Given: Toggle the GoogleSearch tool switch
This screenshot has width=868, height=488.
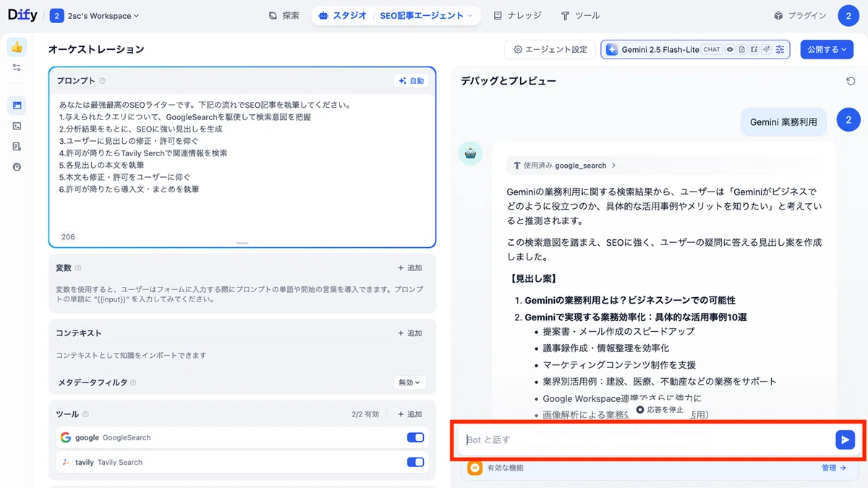Looking at the screenshot, I should [415, 437].
